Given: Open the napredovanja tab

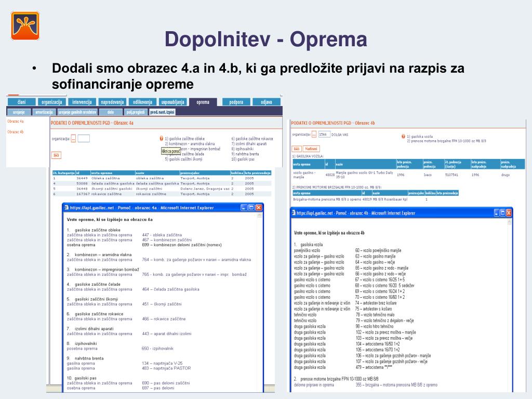Looking at the screenshot, I should point(112,102).
